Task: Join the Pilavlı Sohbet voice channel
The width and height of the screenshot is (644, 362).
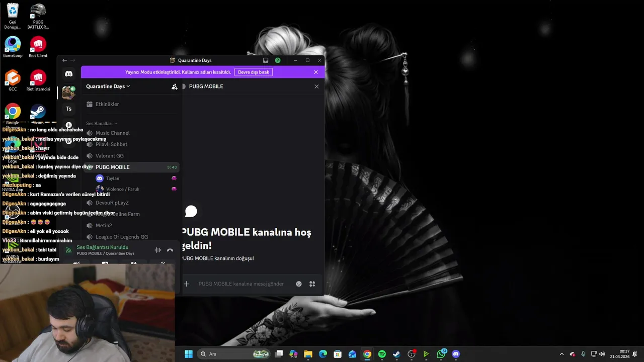Action: (x=130, y=144)
